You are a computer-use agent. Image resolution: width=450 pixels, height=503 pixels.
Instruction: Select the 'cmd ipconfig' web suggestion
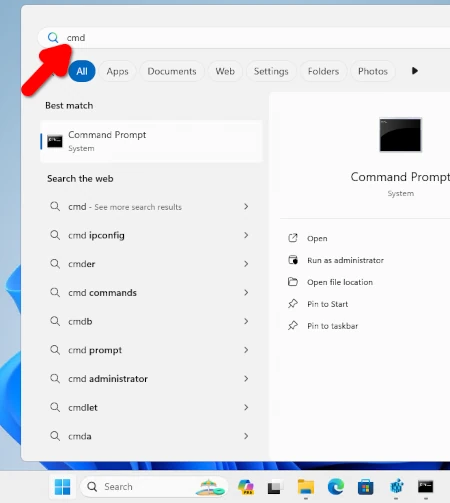tap(151, 235)
